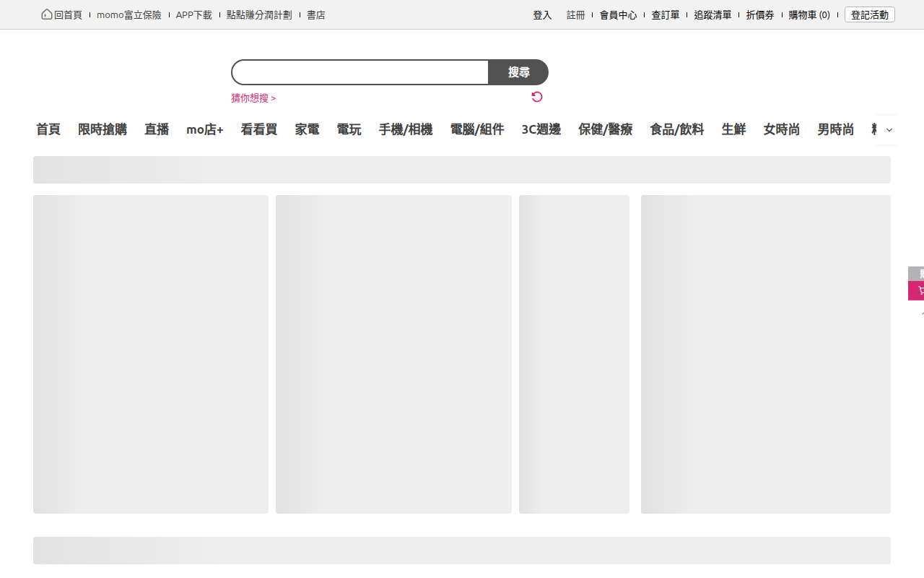Open momo富立保險 link

point(129,14)
